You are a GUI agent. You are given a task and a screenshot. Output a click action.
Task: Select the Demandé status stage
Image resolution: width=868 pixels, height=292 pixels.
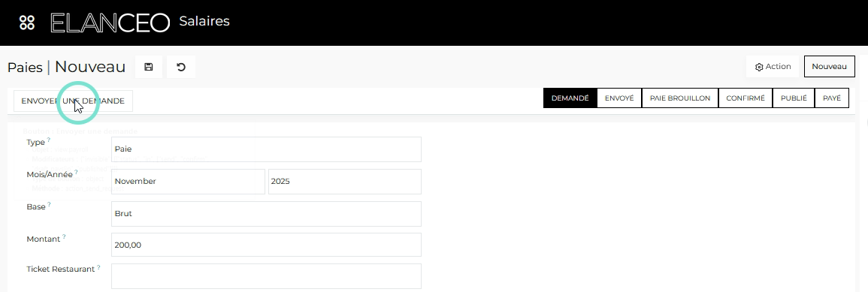tap(570, 98)
